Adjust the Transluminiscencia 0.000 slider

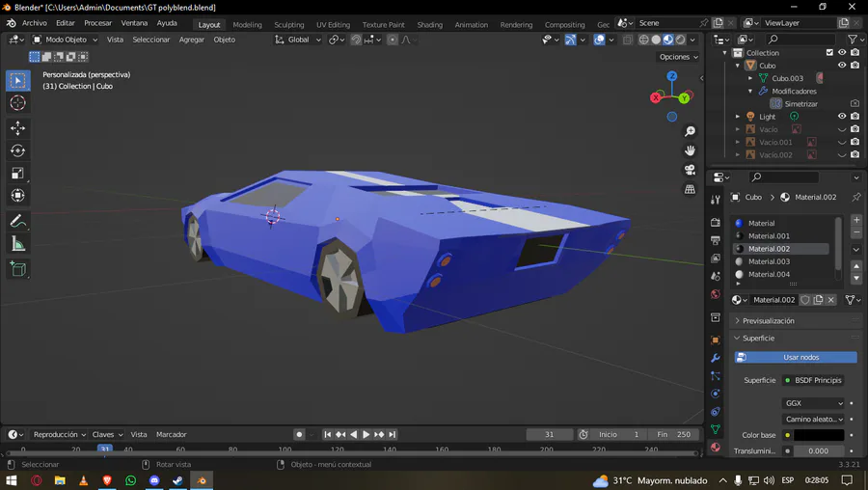click(x=819, y=451)
